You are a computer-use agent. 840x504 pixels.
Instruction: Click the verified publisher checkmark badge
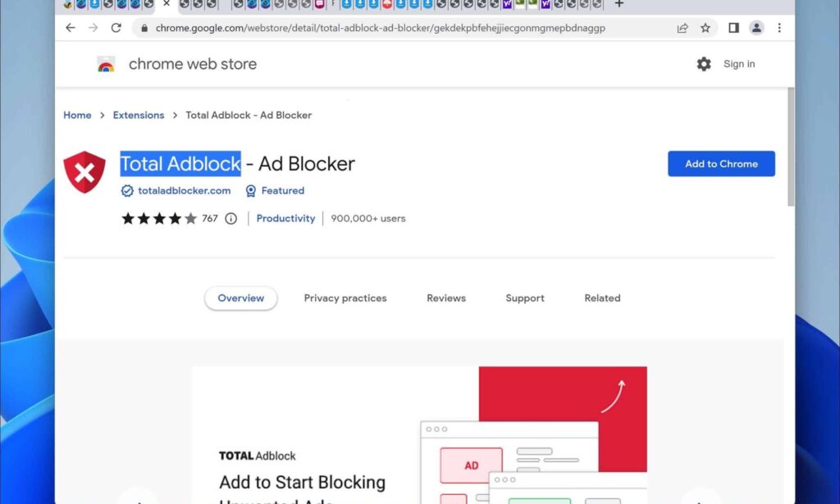(127, 191)
